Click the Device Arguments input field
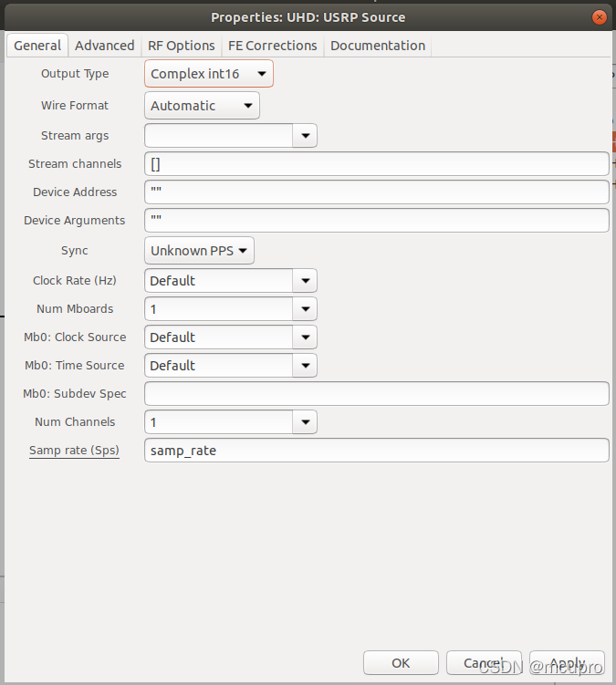Screen dimensions: 616x685 [x=376, y=220]
